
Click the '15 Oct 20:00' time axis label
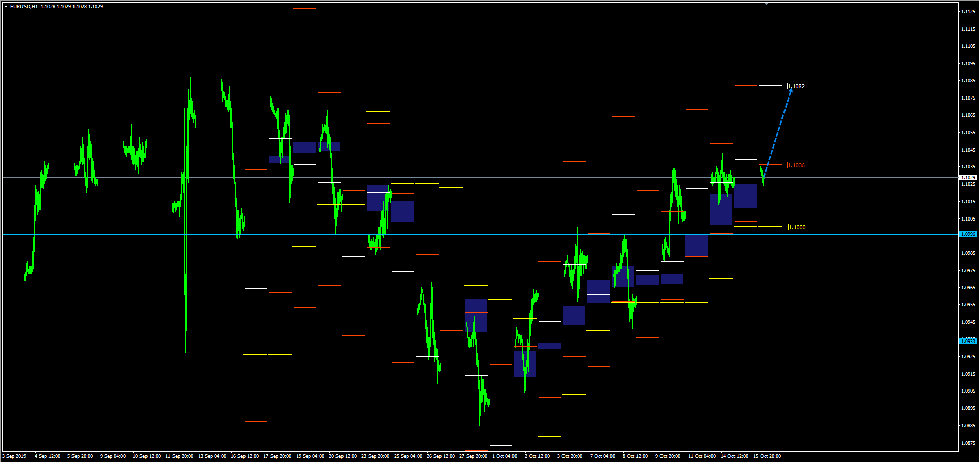pyautogui.click(x=767, y=456)
